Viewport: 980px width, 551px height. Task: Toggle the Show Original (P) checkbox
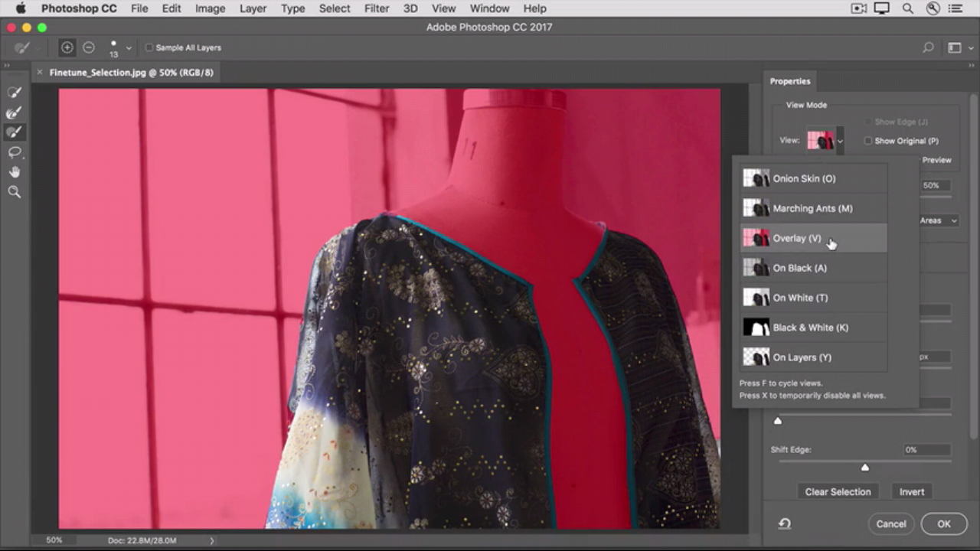[867, 141]
